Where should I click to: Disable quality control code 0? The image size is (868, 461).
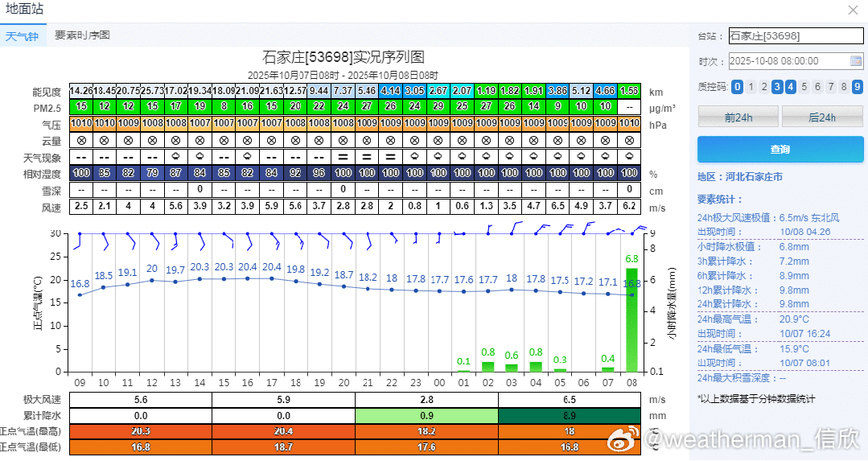click(737, 87)
